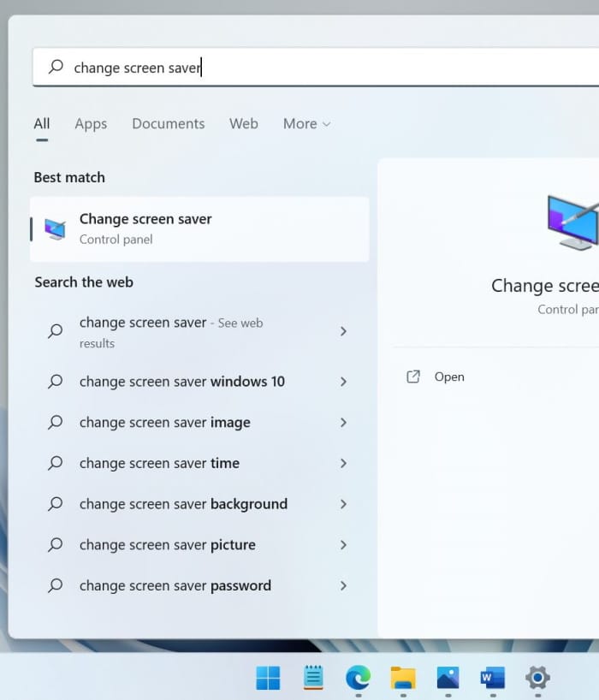Focus the search text field
599x700 pixels.
tap(316, 67)
